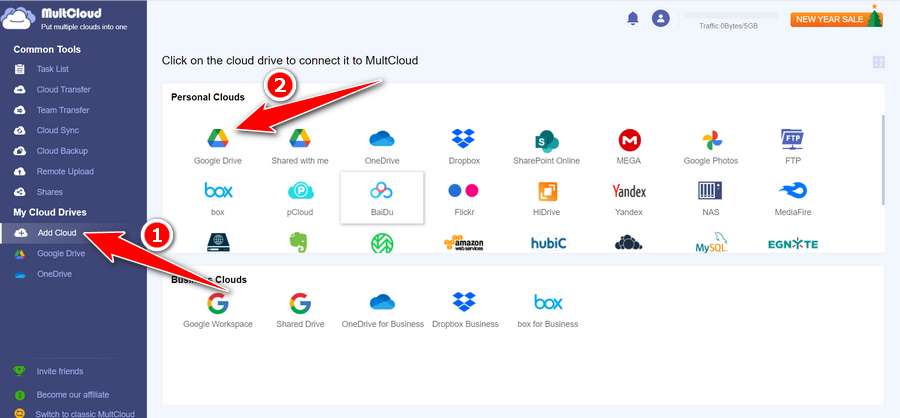Choose Google Photos cloud
The height and width of the screenshot is (418, 900).
pos(711,146)
